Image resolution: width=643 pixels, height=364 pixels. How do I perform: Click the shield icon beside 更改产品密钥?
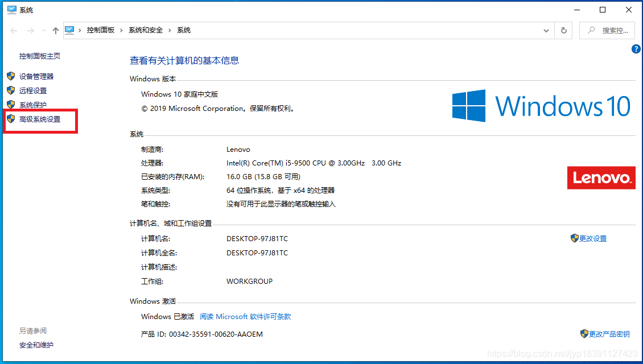tap(584, 334)
